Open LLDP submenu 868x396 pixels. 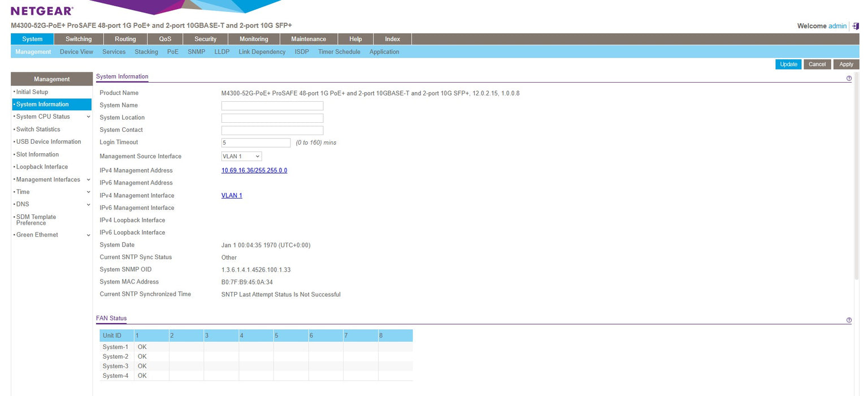point(222,52)
